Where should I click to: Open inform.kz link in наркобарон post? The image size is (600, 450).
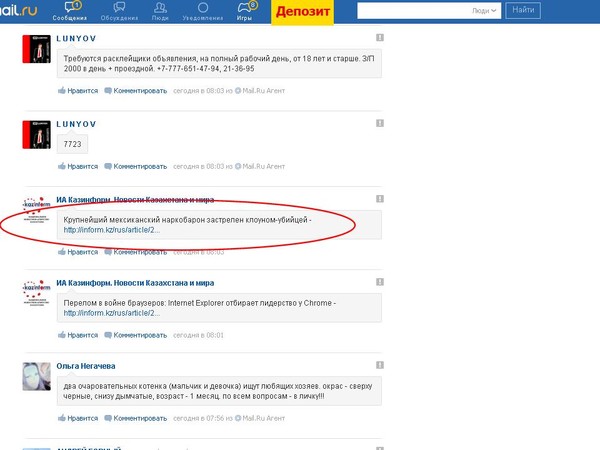pos(112,230)
